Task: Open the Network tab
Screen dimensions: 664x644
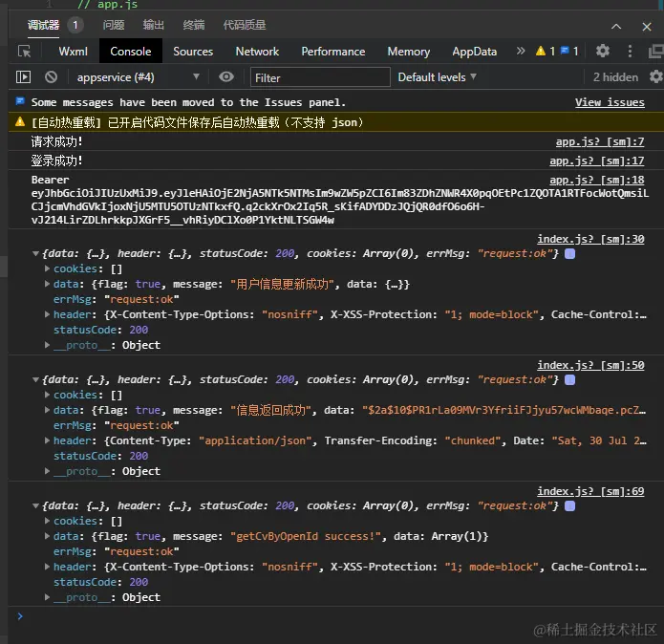Action: (257, 52)
